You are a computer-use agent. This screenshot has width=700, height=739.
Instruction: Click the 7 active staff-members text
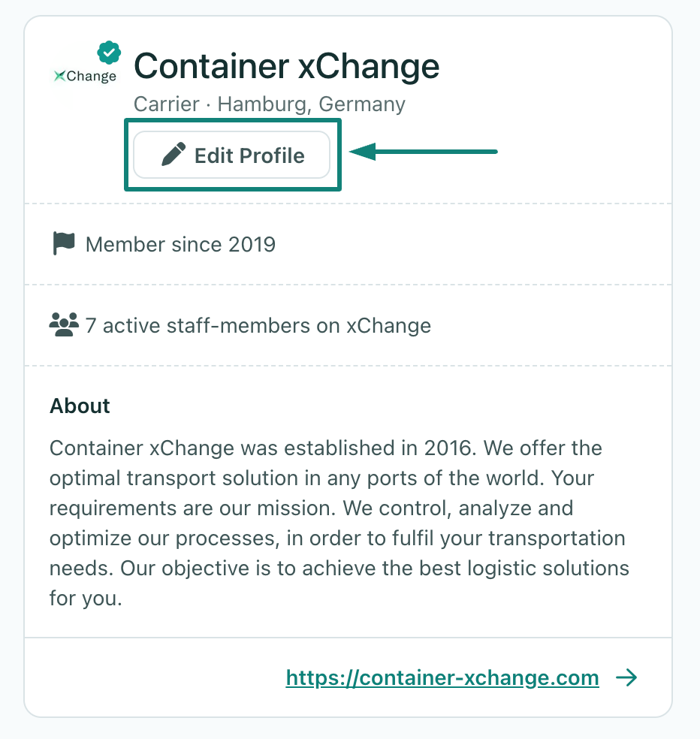point(258,326)
